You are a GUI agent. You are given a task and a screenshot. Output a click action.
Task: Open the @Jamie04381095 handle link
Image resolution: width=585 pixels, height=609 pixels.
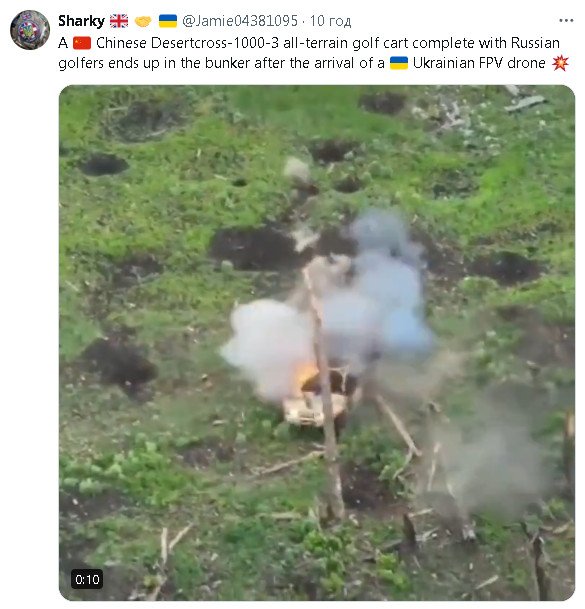point(240,21)
